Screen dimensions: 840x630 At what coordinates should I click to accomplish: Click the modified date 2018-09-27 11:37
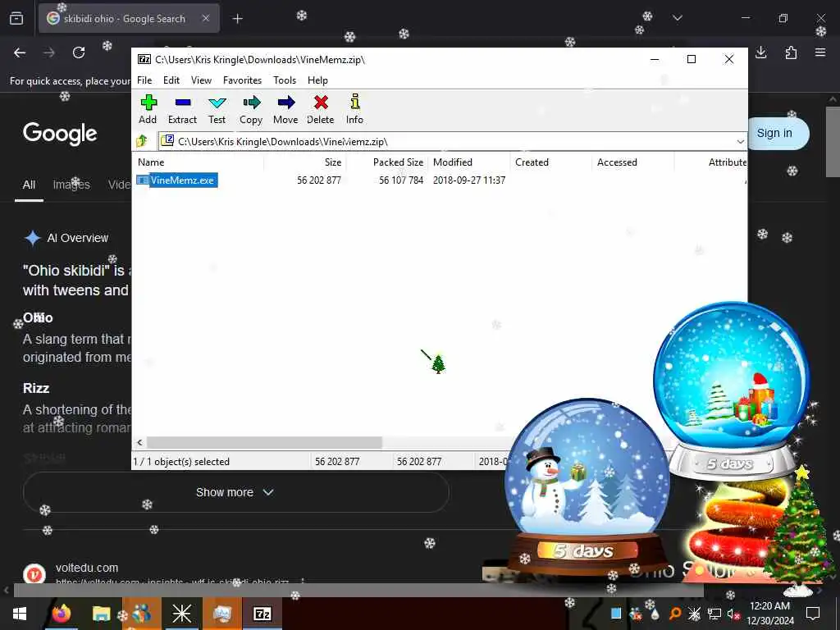469,180
